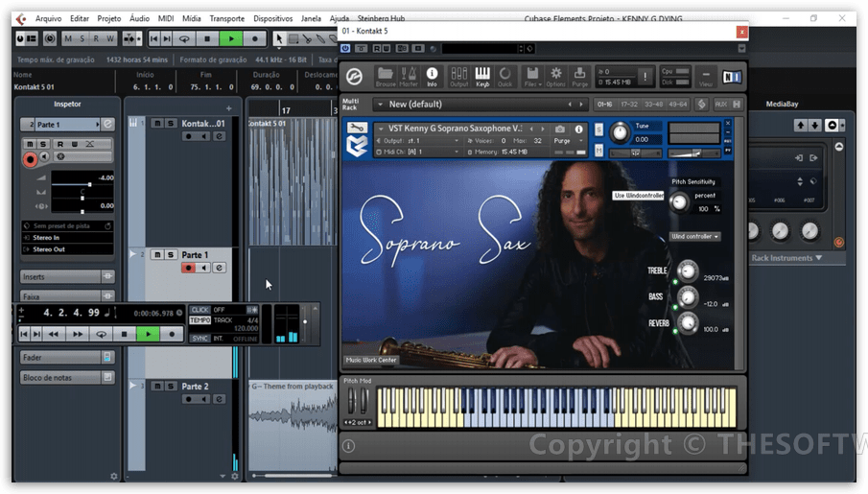868x494 pixels.
Task: Toggle plugin bypass power button
Action: click(345, 49)
